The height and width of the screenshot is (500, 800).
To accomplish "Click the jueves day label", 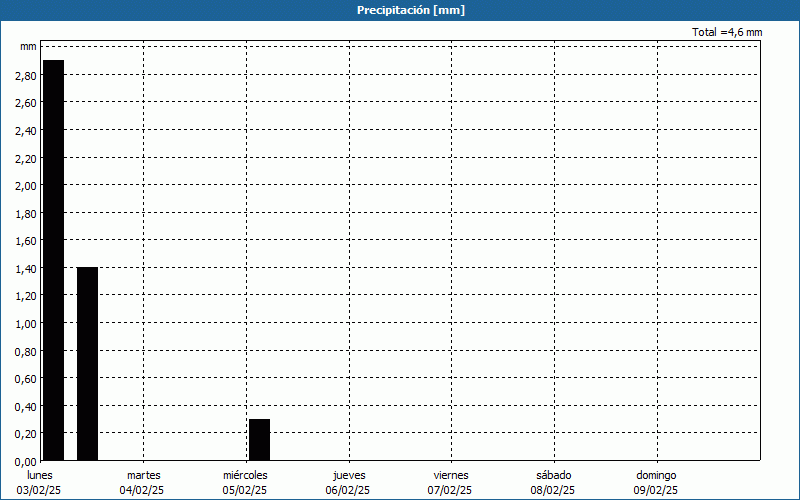I will click(348, 475).
